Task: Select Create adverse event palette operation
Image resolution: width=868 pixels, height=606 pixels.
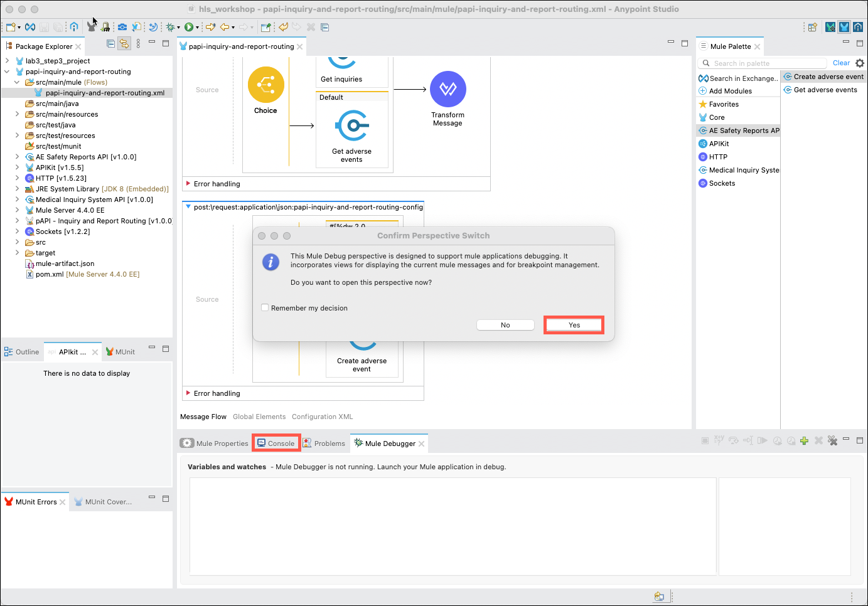Action: 823,77
